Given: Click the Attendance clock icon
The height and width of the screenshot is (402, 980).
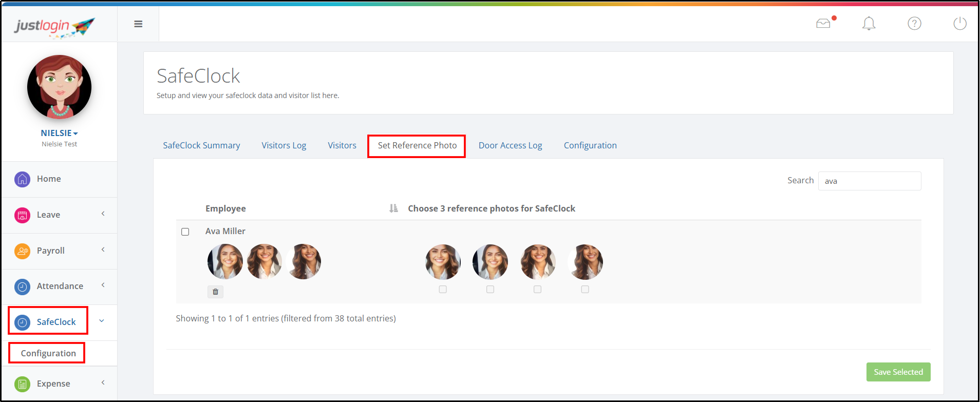Looking at the screenshot, I should (x=22, y=286).
